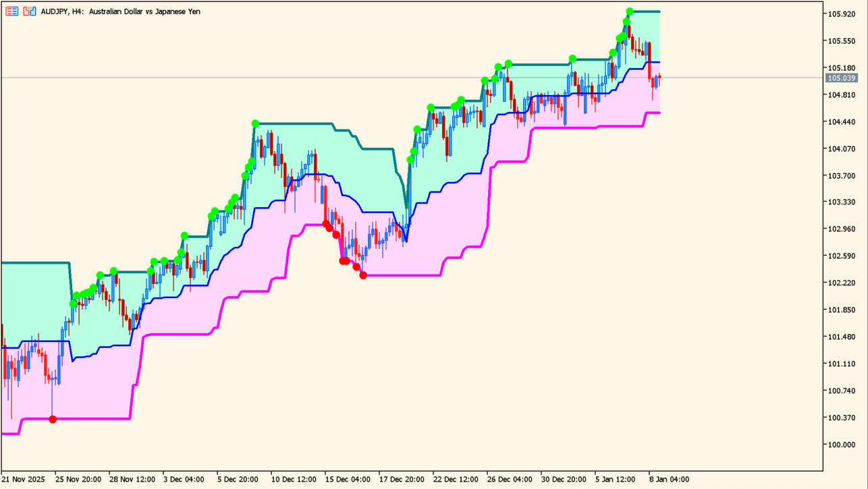Click the topmost green signal dot near 105.920
The image size is (868, 489).
click(x=630, y=11)
